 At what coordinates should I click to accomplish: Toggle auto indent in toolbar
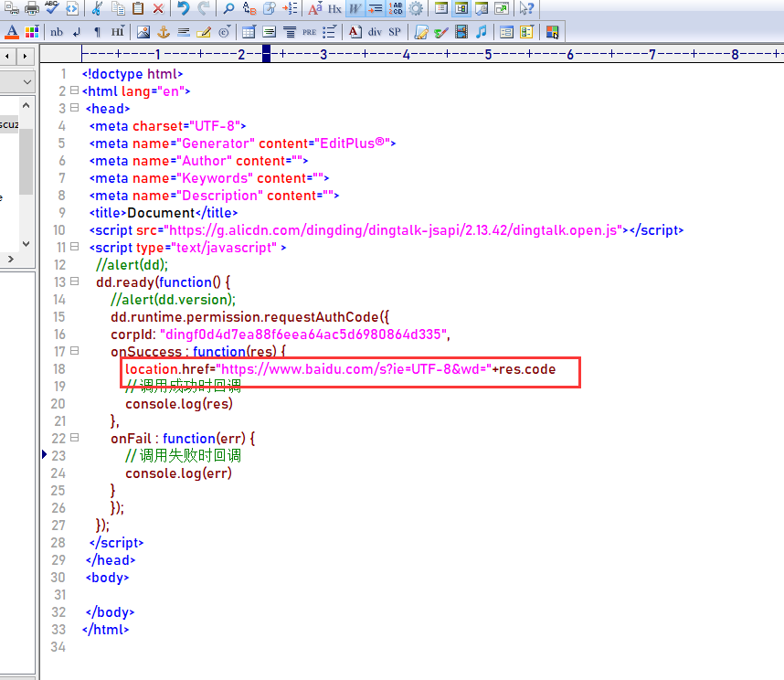pos(375,8)
